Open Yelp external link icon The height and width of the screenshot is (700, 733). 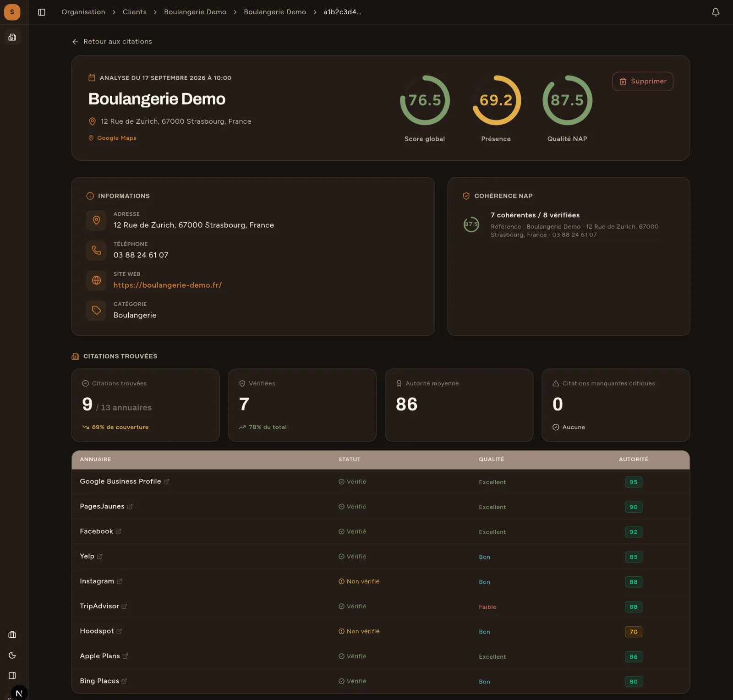(100, 557)
